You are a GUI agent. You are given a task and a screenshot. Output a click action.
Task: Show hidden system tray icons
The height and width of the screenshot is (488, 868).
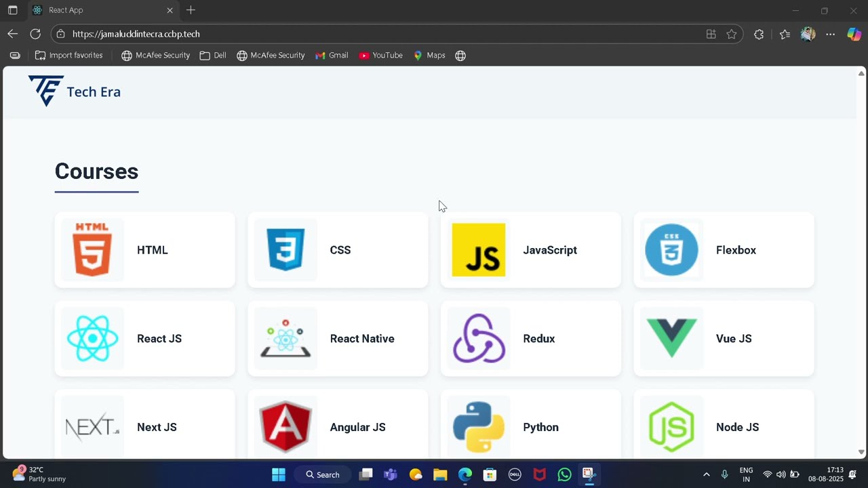point(706,474)
